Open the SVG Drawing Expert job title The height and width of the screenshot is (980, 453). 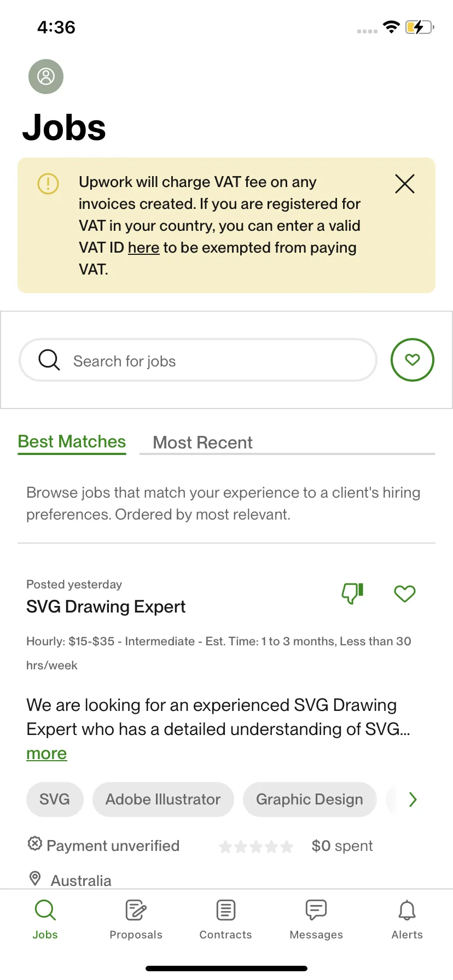106,606
